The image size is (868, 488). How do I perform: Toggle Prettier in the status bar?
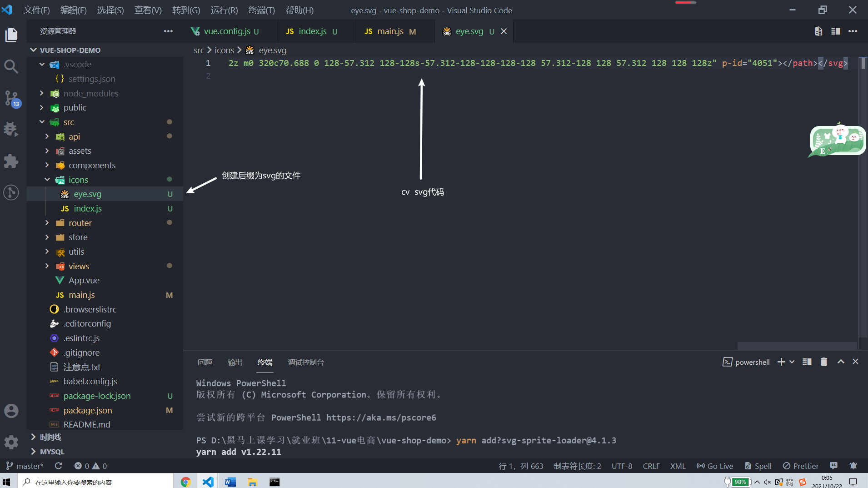pyautogui.click(x=800, y=466)
